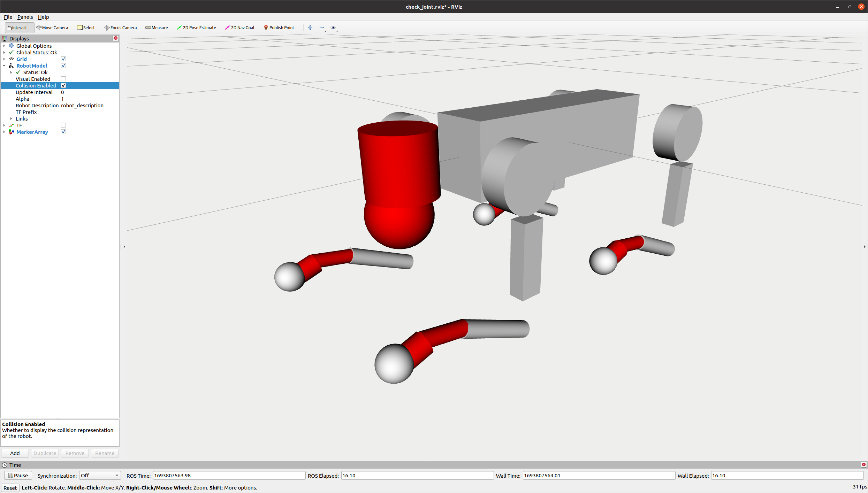Expand the MarkerArray display entry
Screen dimensions: 868x493
(x=4, y=132)
